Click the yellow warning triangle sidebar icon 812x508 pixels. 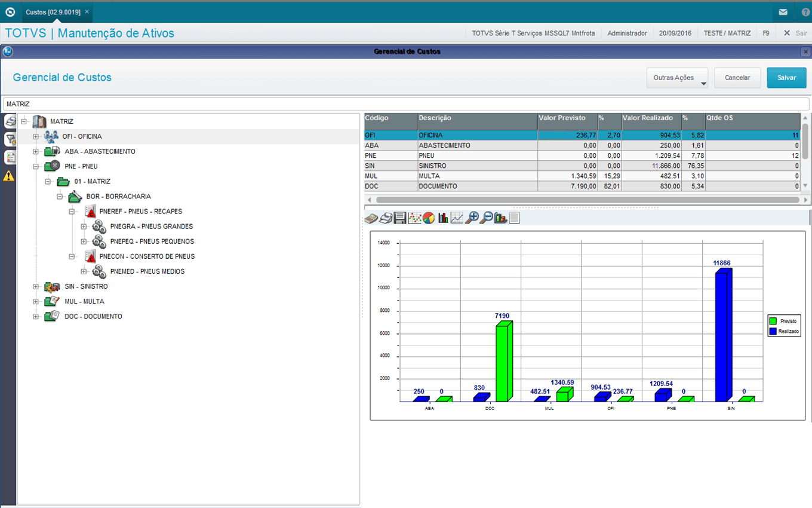click(9, 176)
